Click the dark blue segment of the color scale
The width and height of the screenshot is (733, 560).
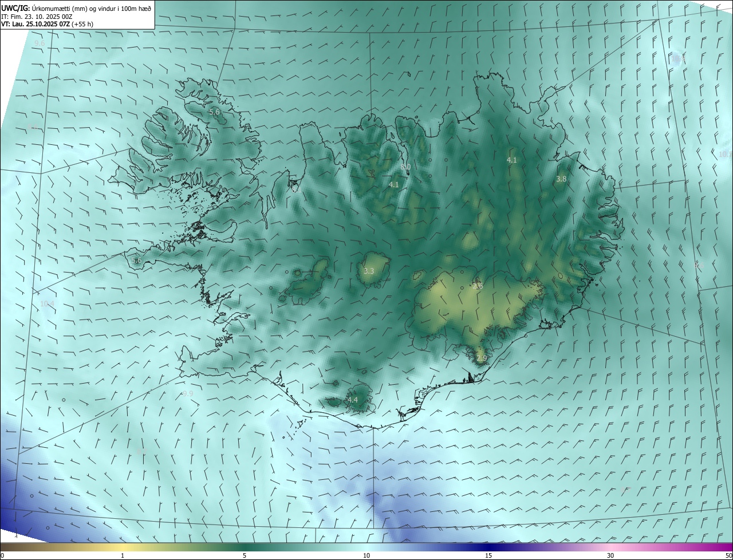coord(488,547)
